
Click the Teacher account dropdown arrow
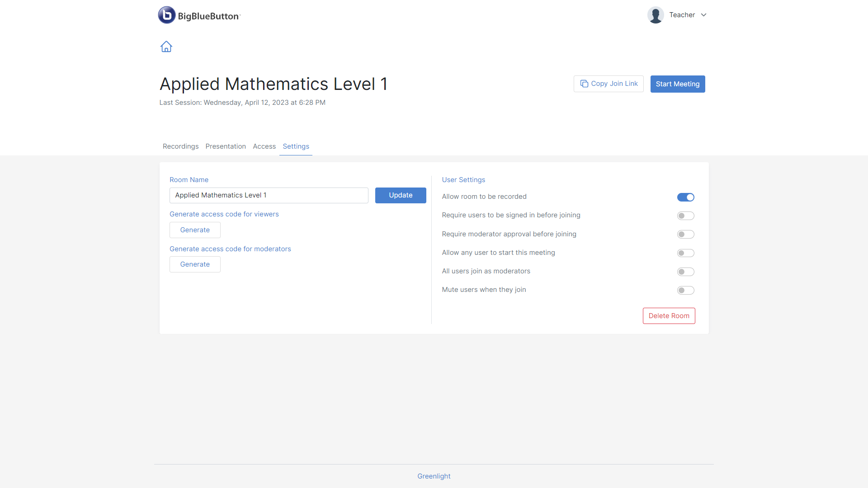tap(704, 15)
